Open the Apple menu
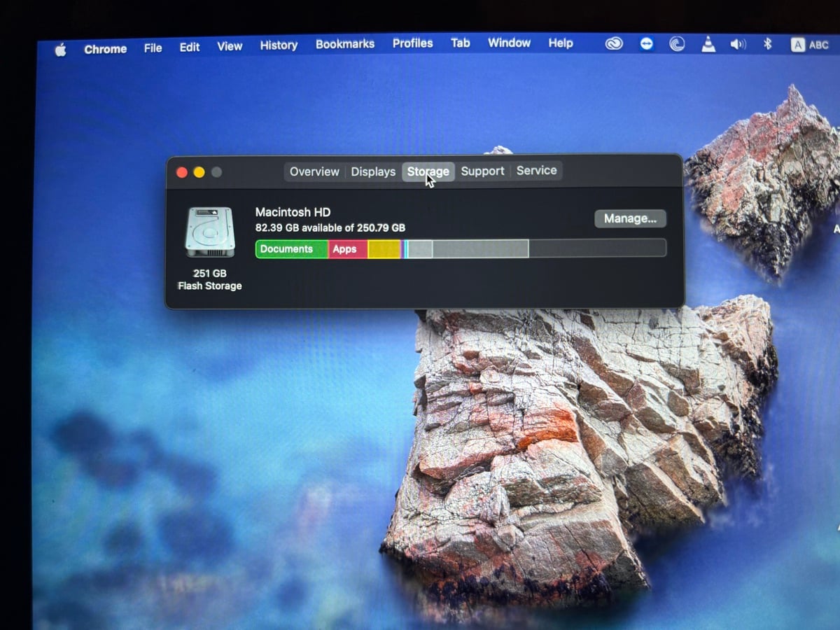The image size is (840, 630). pyautogui.click(x=61, y=50)
